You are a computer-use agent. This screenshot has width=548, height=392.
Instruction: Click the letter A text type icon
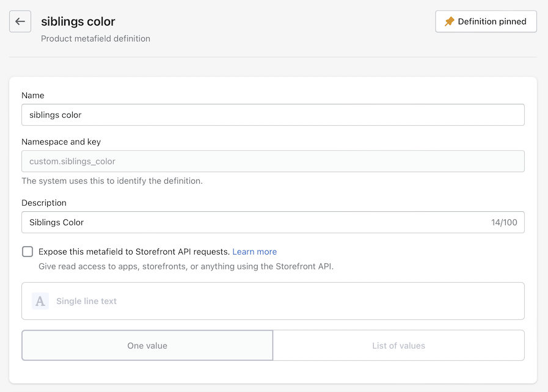click(40, 301)
